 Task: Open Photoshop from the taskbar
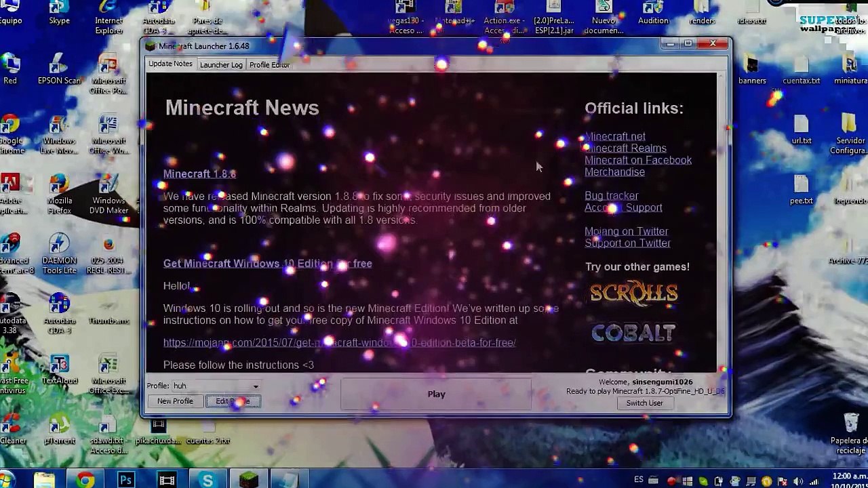pos(126,480)
